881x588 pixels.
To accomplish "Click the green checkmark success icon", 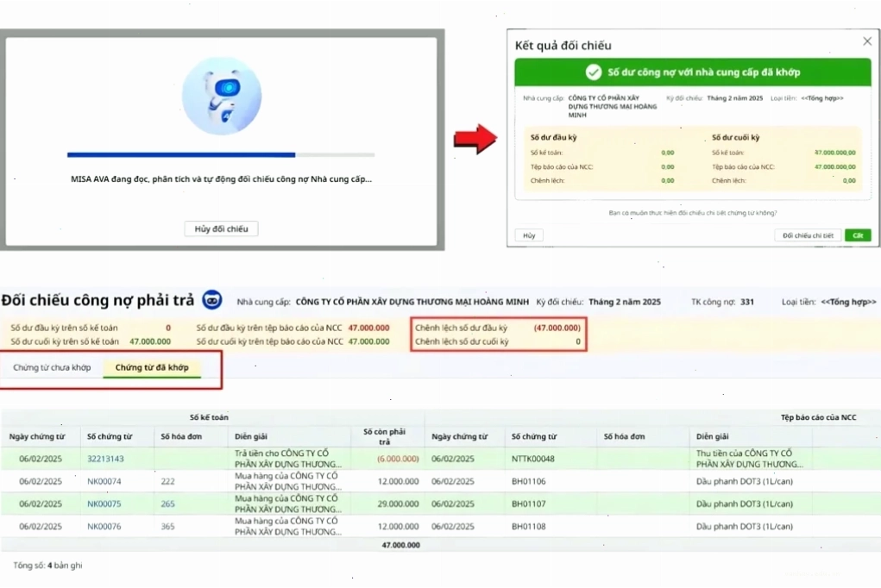I will 594,72.
